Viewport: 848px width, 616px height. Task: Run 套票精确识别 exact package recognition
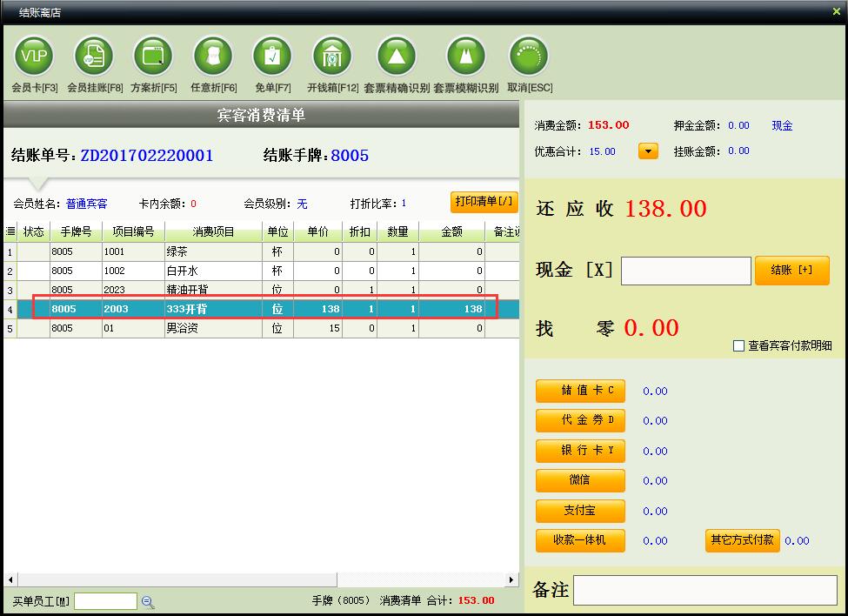click(397, 56)
